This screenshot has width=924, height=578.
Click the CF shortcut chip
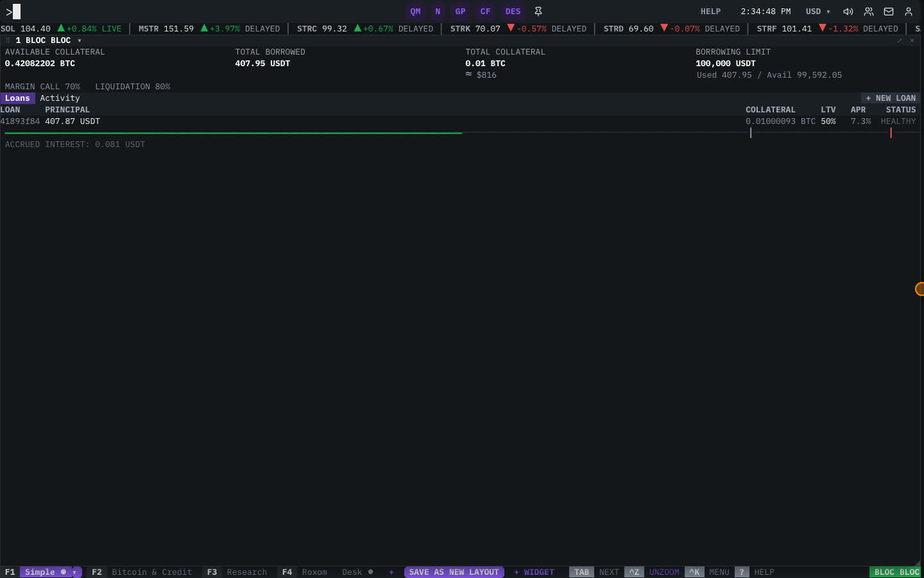485,12
